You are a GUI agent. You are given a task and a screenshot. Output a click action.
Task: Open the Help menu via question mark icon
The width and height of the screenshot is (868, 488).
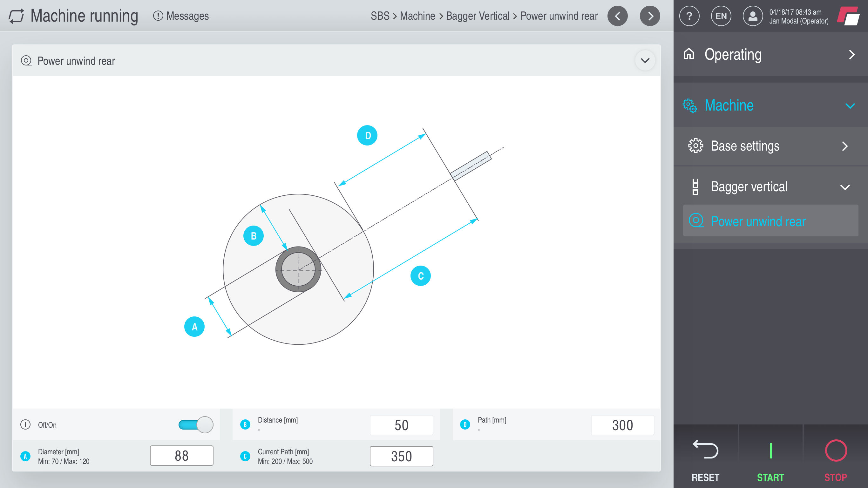pos(689,16)
